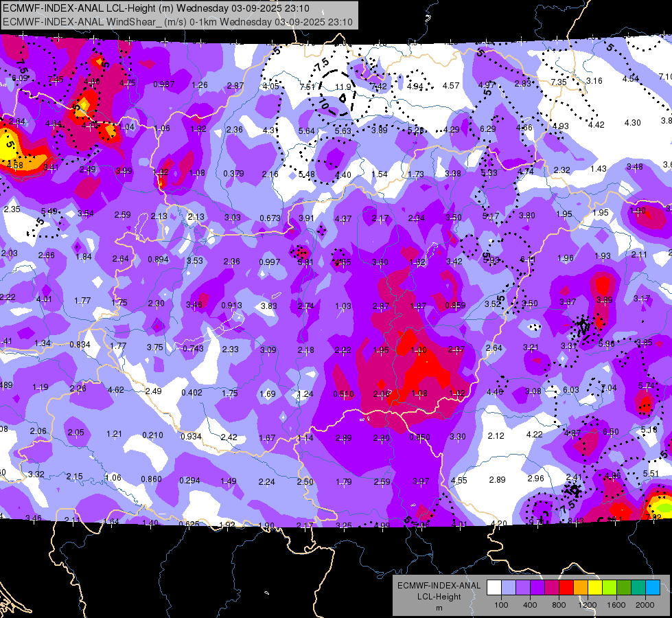Image resolution: width=672 pixels, height=618 pixels.
Task: Click the grid value 0.987
Action: coord(164,84)
